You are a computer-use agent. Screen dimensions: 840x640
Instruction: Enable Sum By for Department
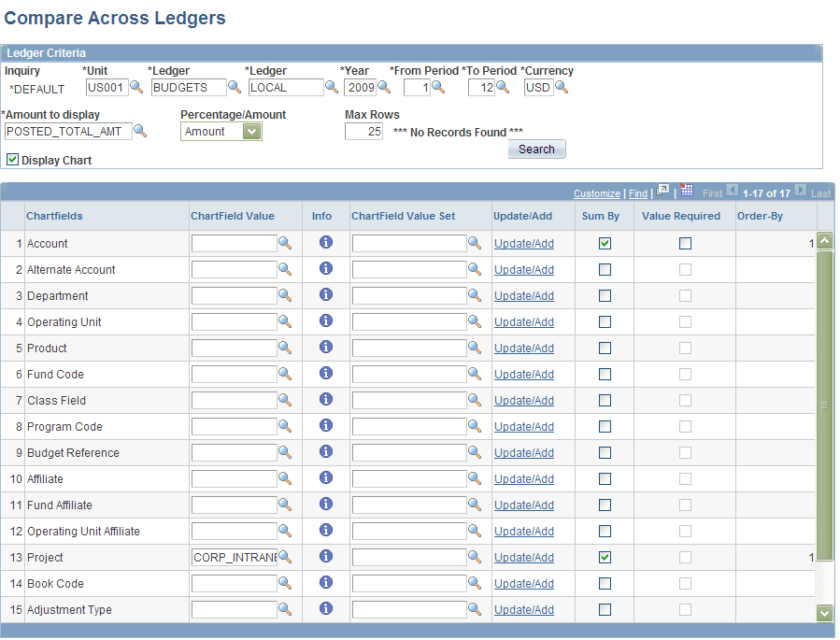click(605, 295)
